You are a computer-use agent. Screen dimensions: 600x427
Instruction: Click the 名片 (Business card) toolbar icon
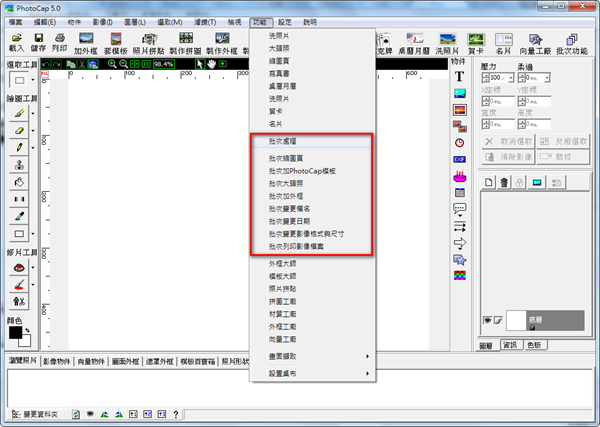503,43
